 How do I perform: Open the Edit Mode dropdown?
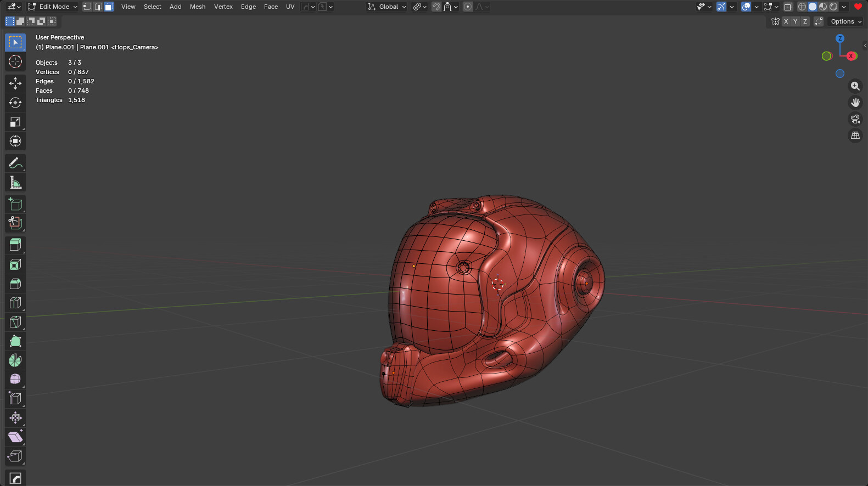point(53,7)
